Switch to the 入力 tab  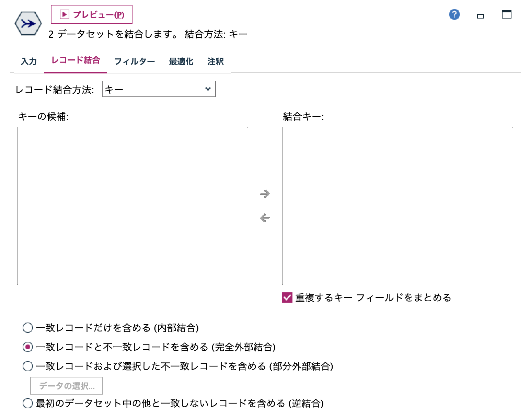(28, 61)
